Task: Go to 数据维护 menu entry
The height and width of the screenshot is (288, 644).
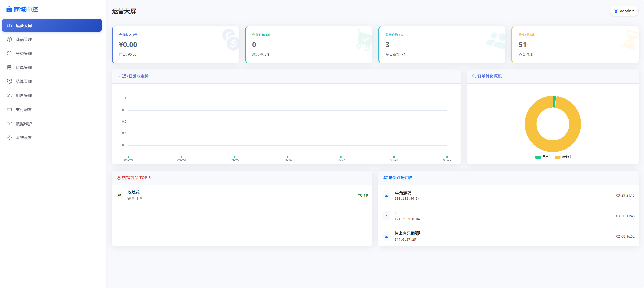Action: click(24, 124)
